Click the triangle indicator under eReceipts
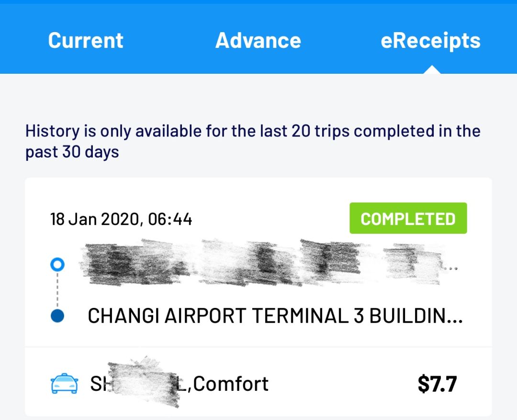 click(x=432, y=70)
